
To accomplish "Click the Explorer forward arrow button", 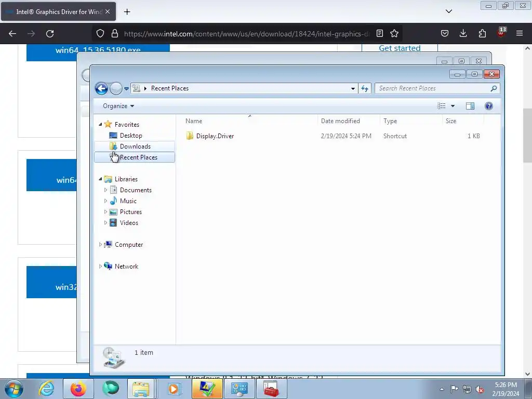I will click(116, 88).
